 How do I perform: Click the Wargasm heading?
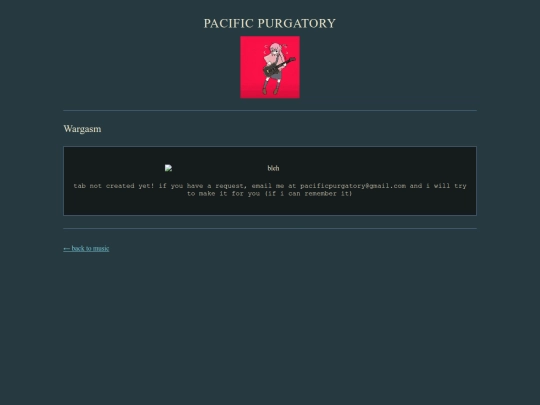click(82, 129)
